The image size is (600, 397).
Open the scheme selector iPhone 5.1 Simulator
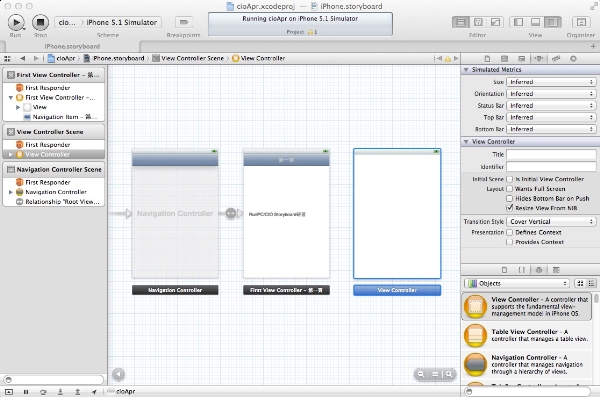click(x=122, y=22)
